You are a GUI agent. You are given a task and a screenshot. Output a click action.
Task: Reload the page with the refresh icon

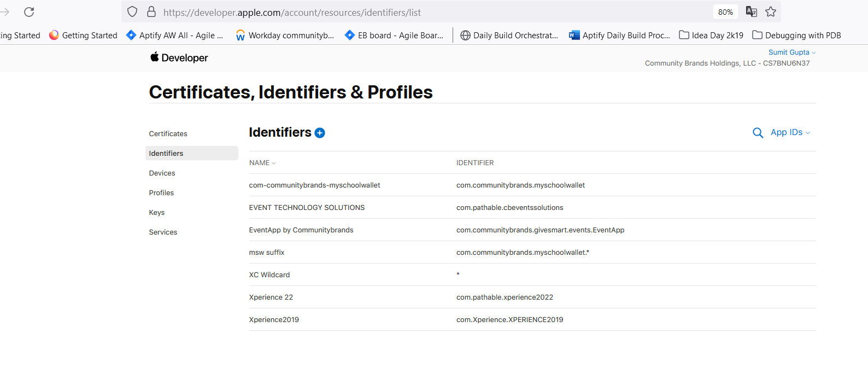[29, 12]
